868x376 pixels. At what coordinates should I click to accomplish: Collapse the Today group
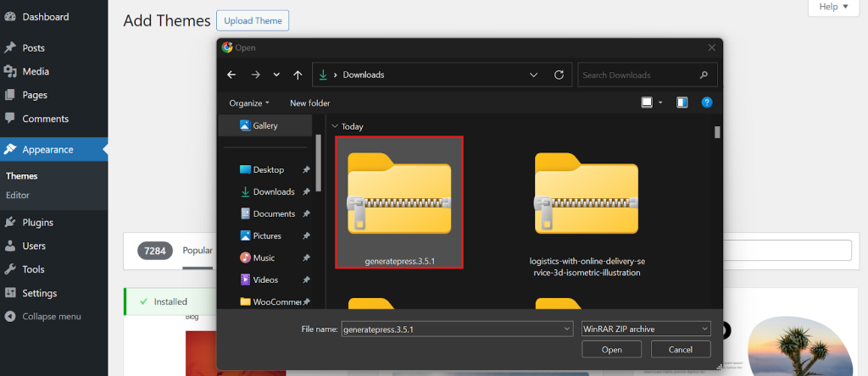[335, 126]
